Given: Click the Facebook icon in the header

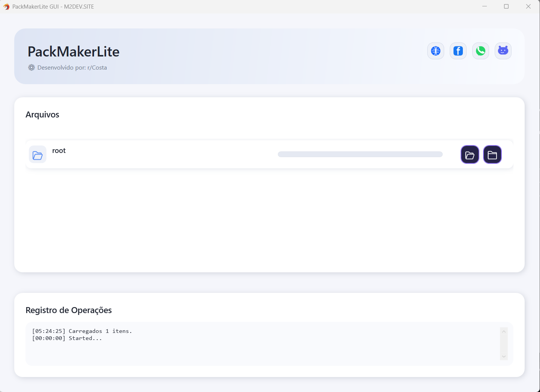Looking at the screenshot, I should [458, 51].
